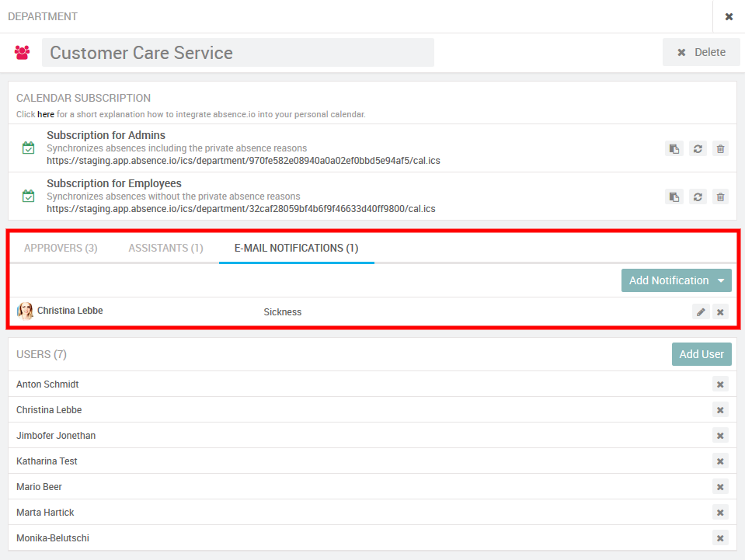Viewport: 745px width, 560px height.
Task: Click the Delete department button
Action: point(701,52)
